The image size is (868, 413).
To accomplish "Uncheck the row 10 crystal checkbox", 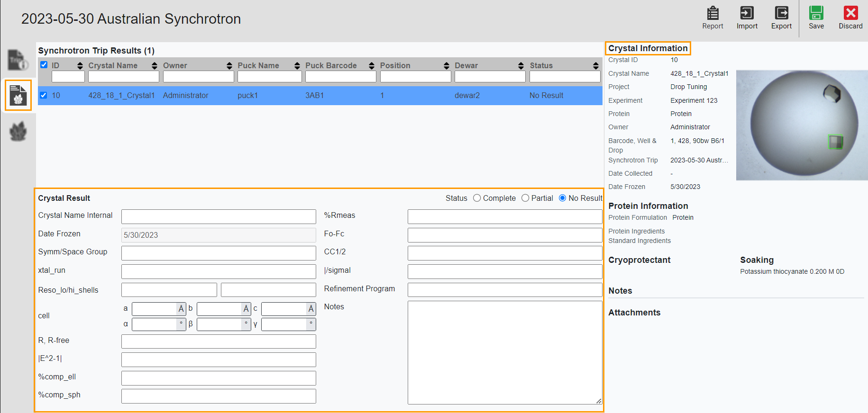I will pos(44,95).
